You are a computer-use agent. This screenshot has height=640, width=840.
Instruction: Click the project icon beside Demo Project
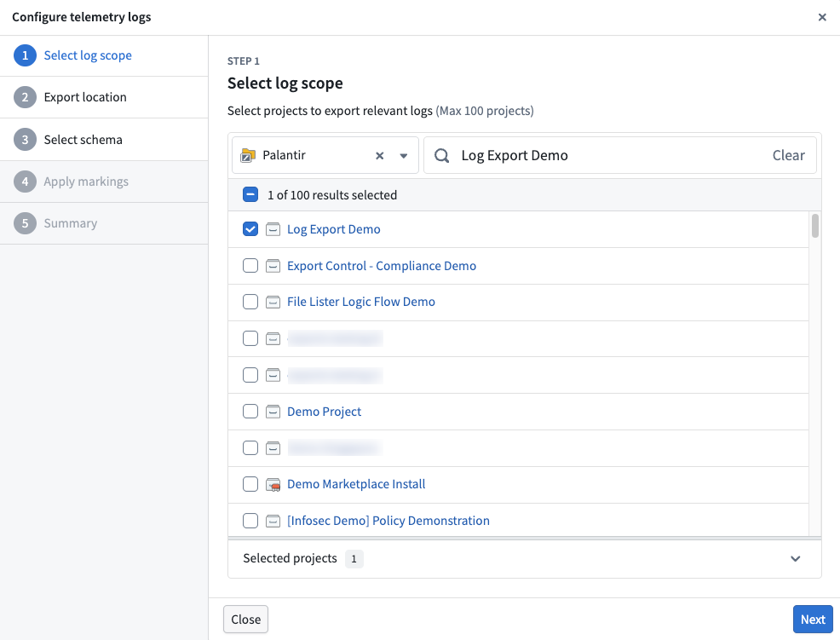tap(273, 412)
